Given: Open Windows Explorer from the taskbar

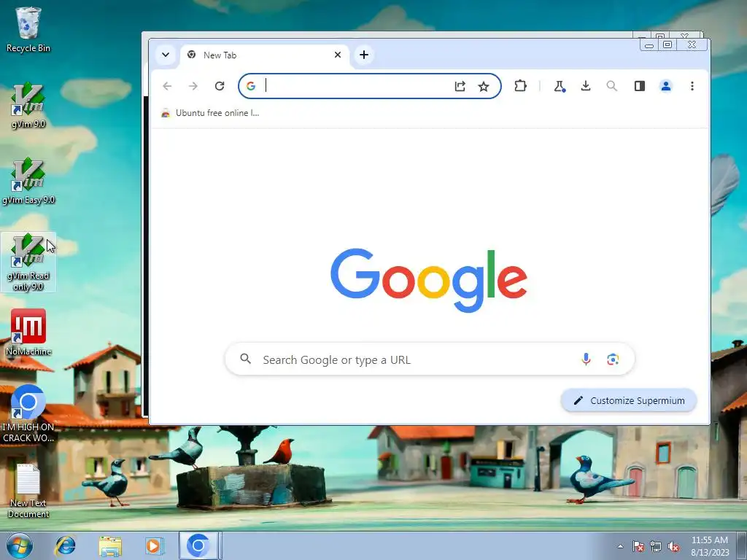Looking at the screenshot, I should click(x=110, y=545).
